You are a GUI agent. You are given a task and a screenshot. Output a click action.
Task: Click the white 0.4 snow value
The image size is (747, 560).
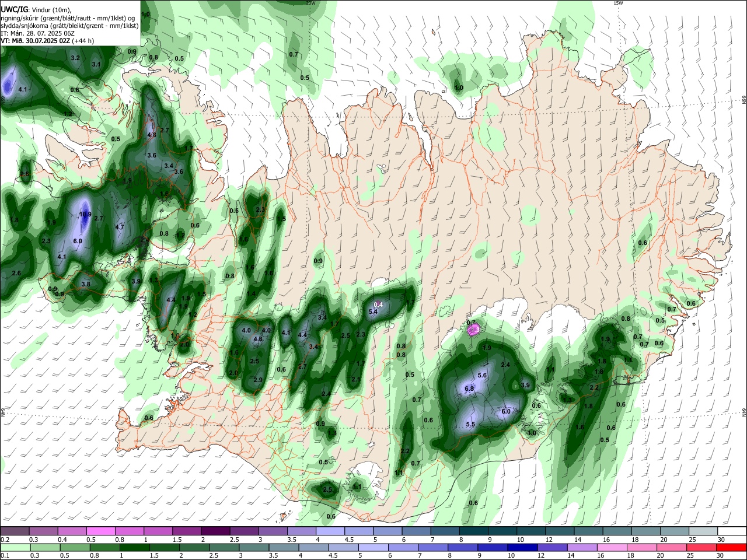[x=378, y=304]
